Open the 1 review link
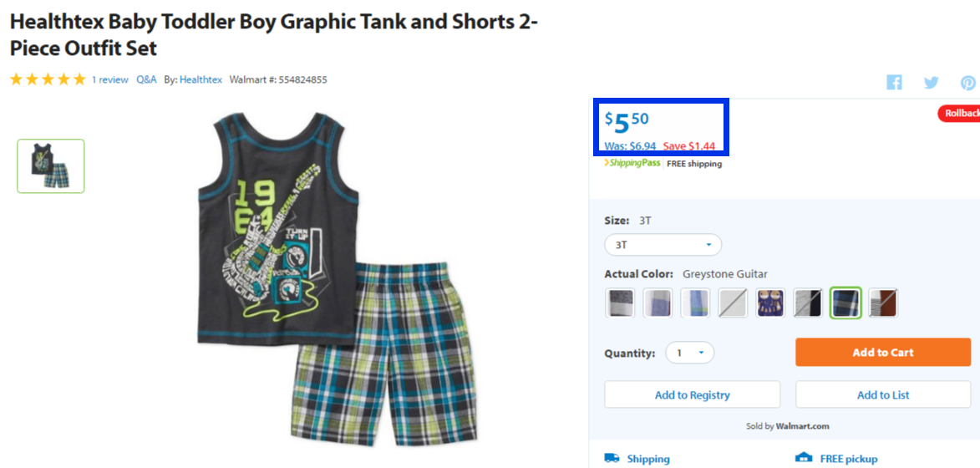Image resolution: width=980 pixels, height=468 pixels. (x=110, y=80)
